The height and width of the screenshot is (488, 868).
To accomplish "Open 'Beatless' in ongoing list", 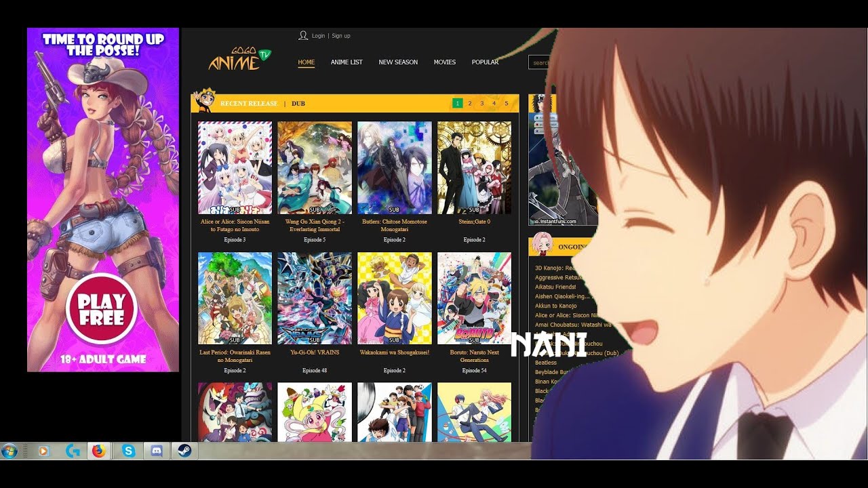I will coord(545,363).
